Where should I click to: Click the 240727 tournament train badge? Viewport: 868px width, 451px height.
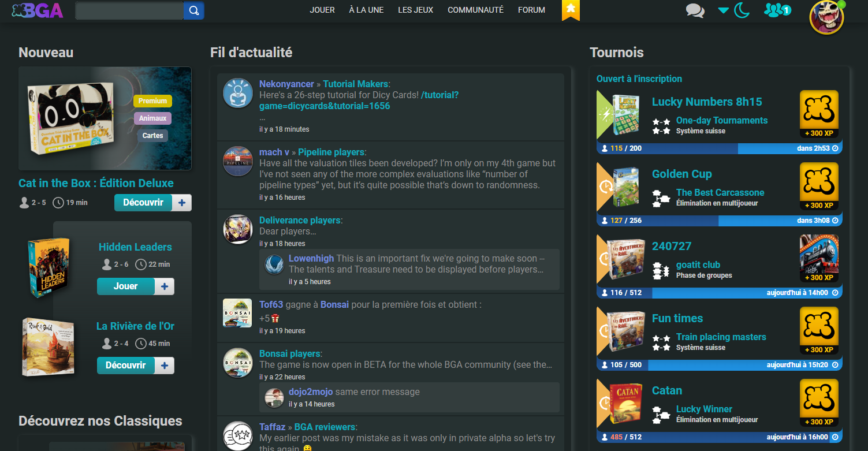[819, 259]
